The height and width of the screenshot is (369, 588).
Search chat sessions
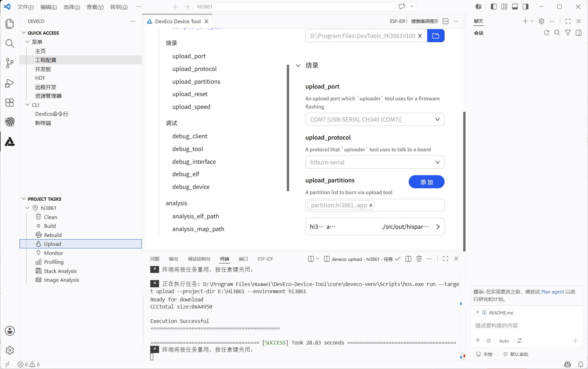[557, 33]
